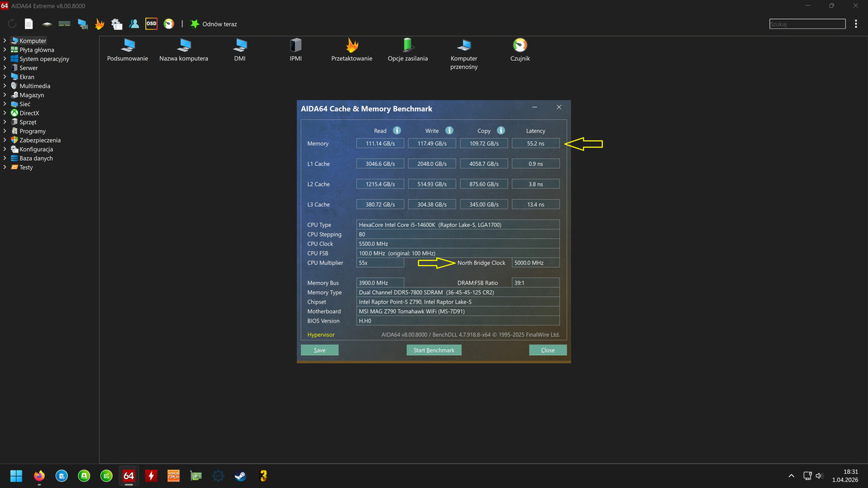Select Sieć in the tree

coord(25,104)
